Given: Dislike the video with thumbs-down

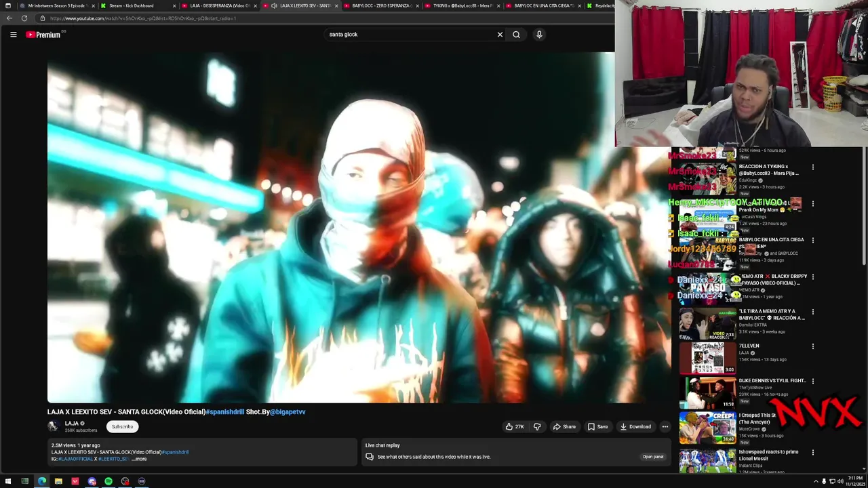Looking at the screenshot, I should 536,426.
